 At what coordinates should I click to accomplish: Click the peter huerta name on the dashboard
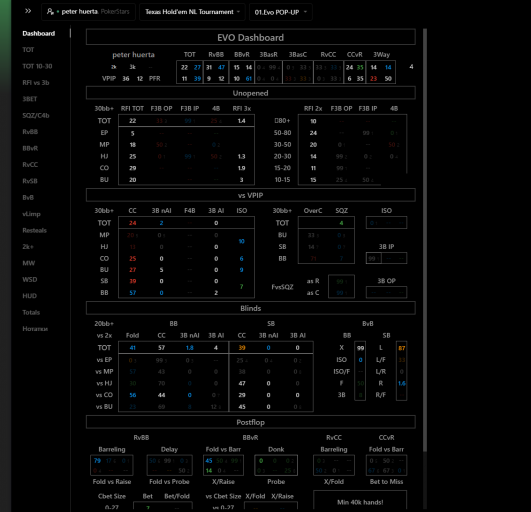(133, 55)
